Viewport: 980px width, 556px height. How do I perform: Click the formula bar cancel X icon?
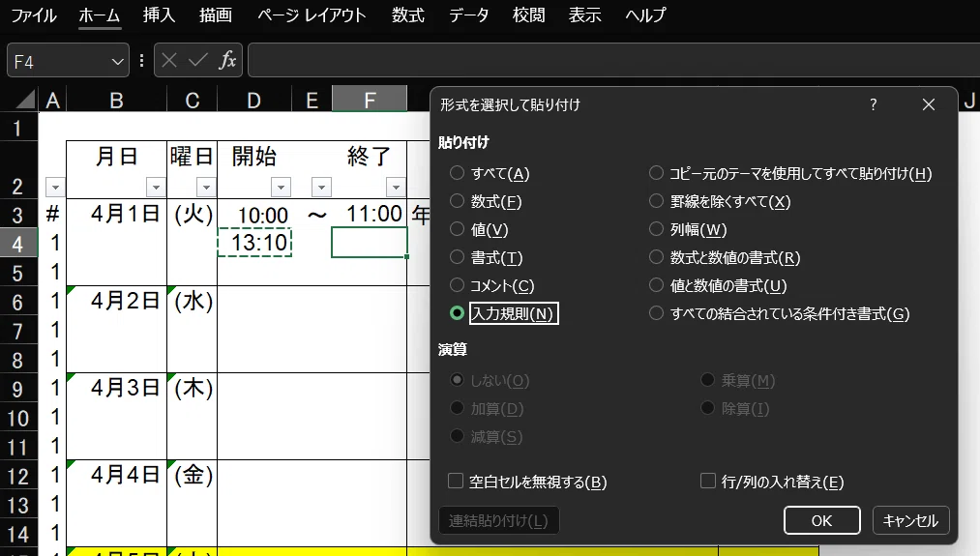coord(168,61)
